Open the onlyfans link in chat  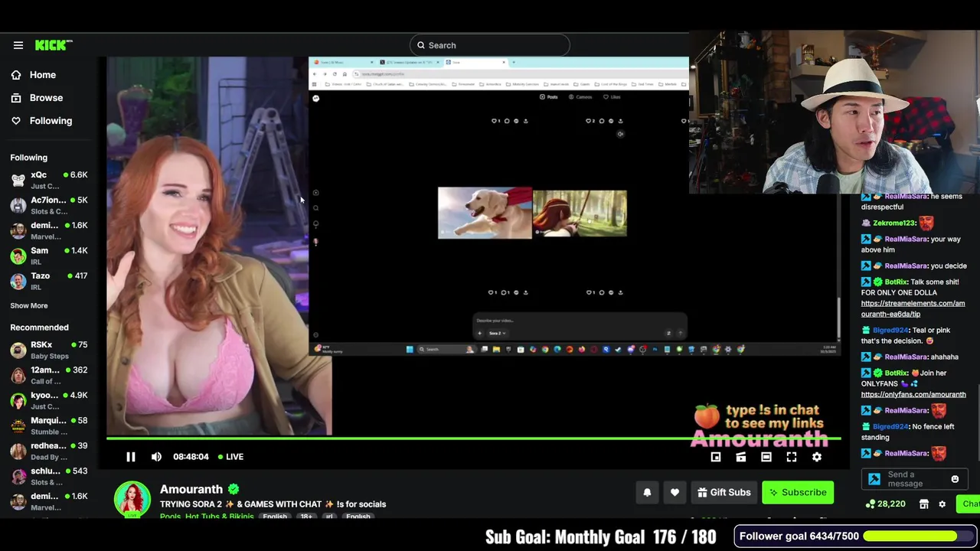coord(913,394)
